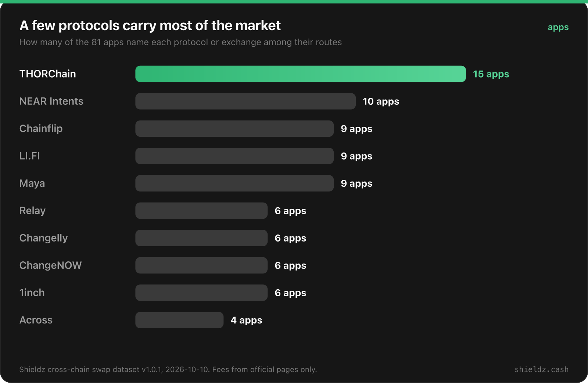
Task: Click the chart title heading
Action: pos(150,25)
